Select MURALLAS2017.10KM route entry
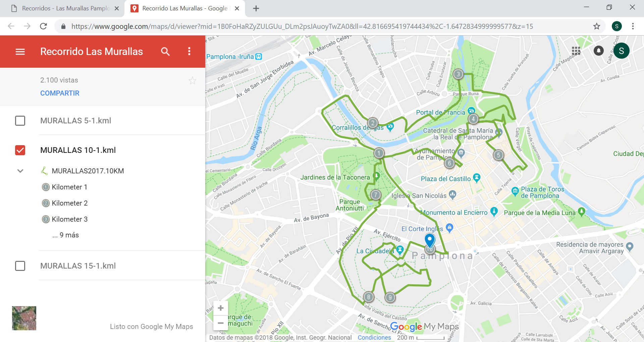The width and height of the screenshot is (644, 342). click(88, 171)
